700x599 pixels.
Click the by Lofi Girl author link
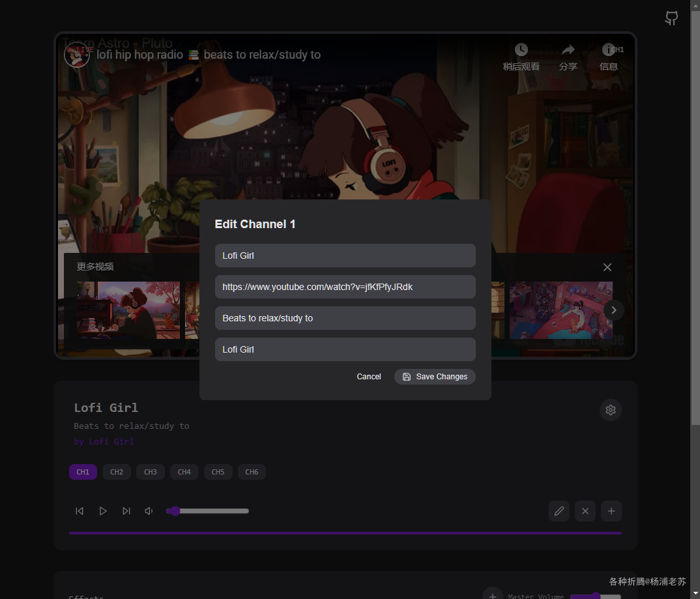click(104, 441)
